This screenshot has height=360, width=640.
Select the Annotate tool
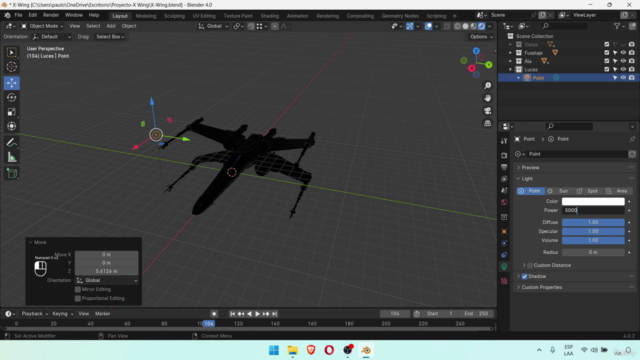tap(11, 142)
